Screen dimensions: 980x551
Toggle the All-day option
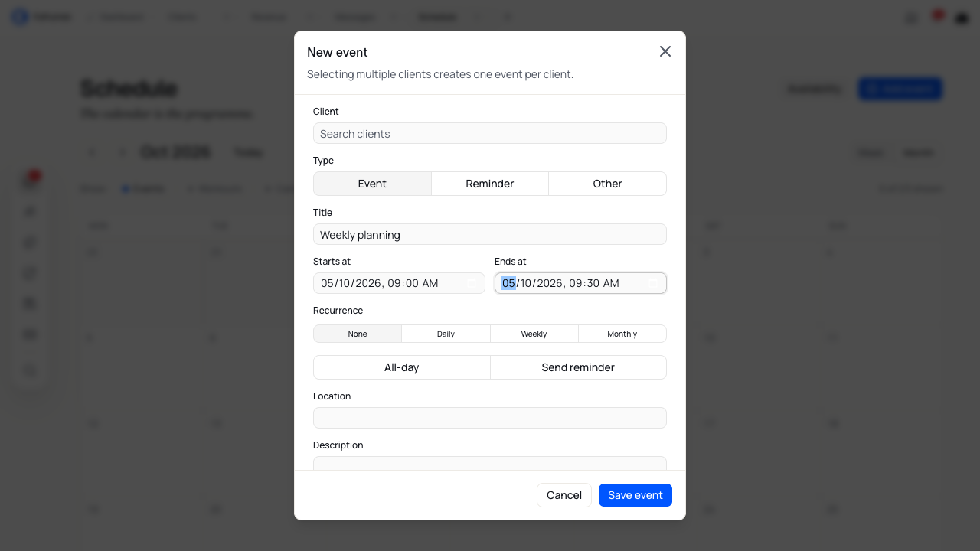[x=402, y=367]
